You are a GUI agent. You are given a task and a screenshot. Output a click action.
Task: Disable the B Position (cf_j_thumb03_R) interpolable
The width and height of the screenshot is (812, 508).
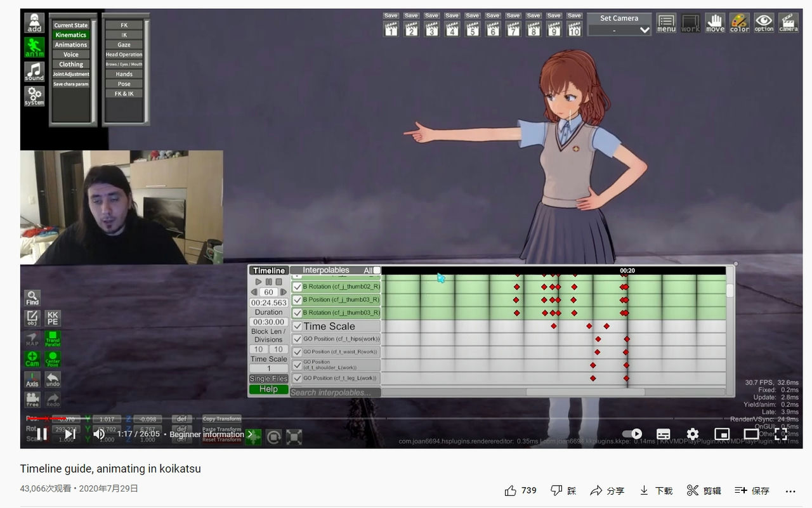pos(296,299)
